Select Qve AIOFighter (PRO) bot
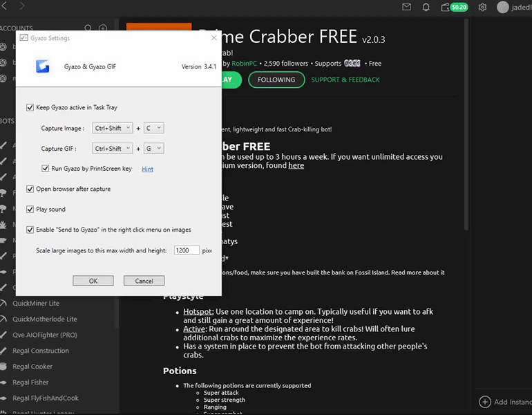This screenshot has width=532, height=415. [x=45, y=335]
